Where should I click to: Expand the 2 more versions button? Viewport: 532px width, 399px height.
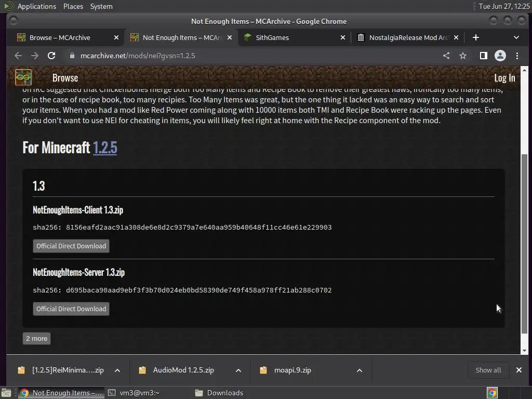click(37, 338)
